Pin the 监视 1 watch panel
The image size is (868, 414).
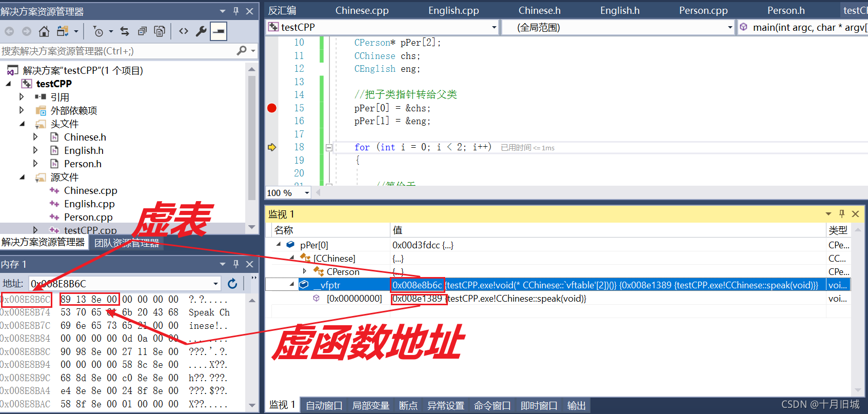pos(841,214)
